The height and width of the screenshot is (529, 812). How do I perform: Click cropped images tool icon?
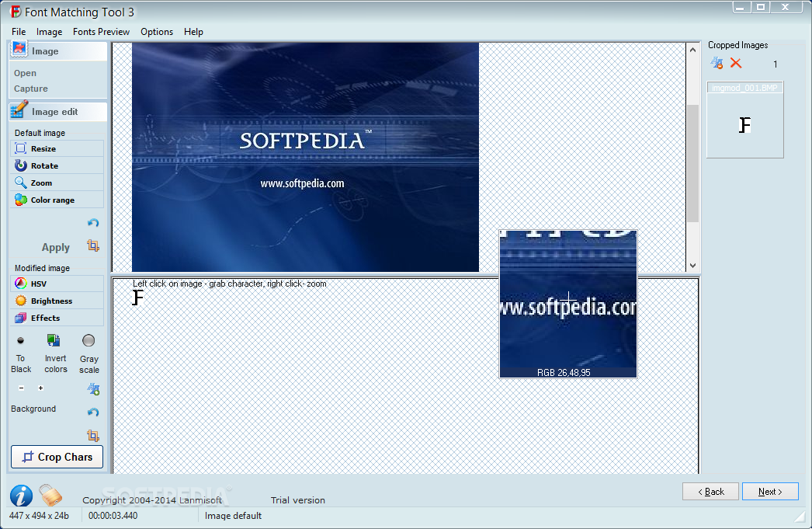[x=717, y=63]
